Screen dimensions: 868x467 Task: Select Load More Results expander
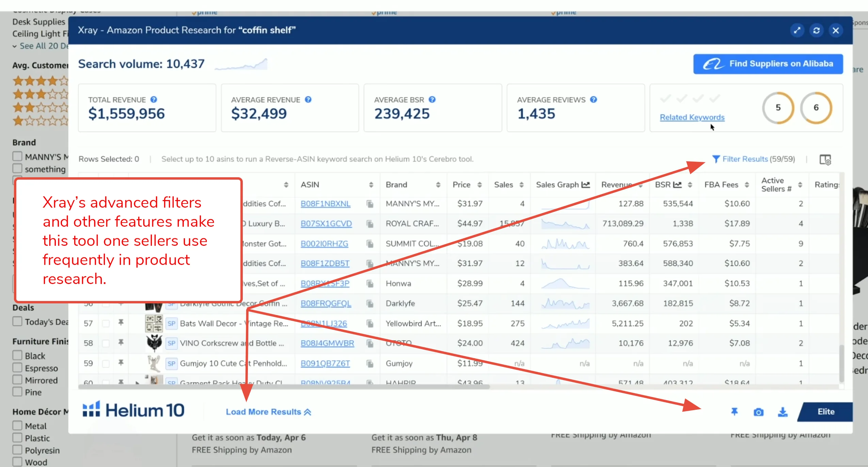point(268,412)
